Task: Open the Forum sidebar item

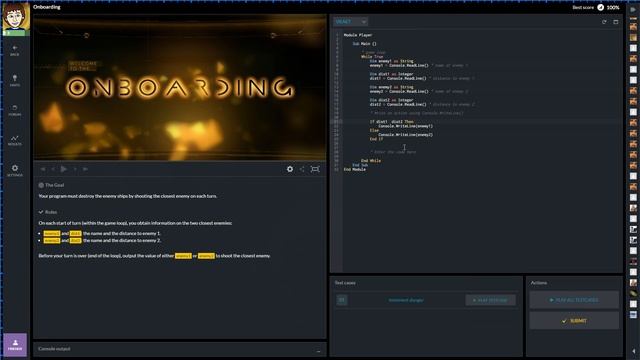Action: pos(15,110)
